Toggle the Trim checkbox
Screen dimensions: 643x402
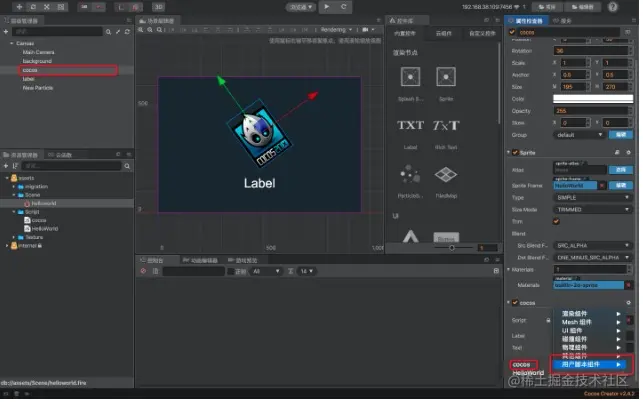pos(556,222)
